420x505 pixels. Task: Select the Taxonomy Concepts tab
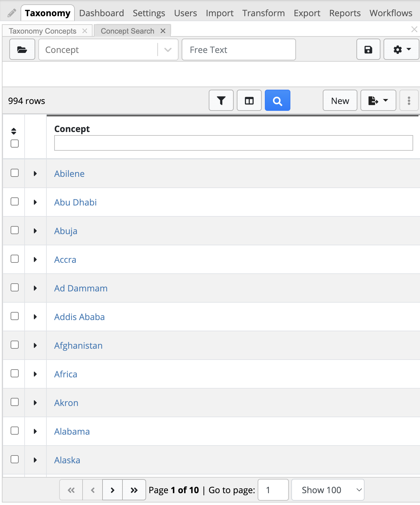43,31
